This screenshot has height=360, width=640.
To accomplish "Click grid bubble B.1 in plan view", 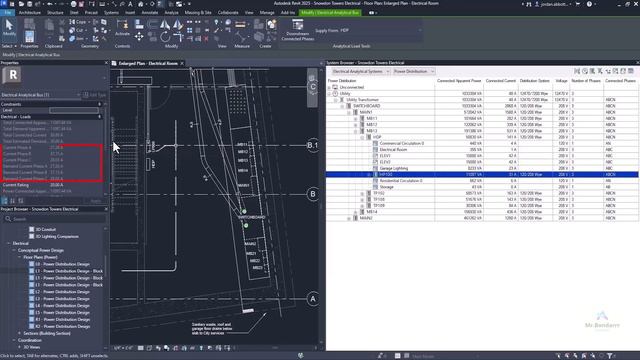I will (313, 145).
